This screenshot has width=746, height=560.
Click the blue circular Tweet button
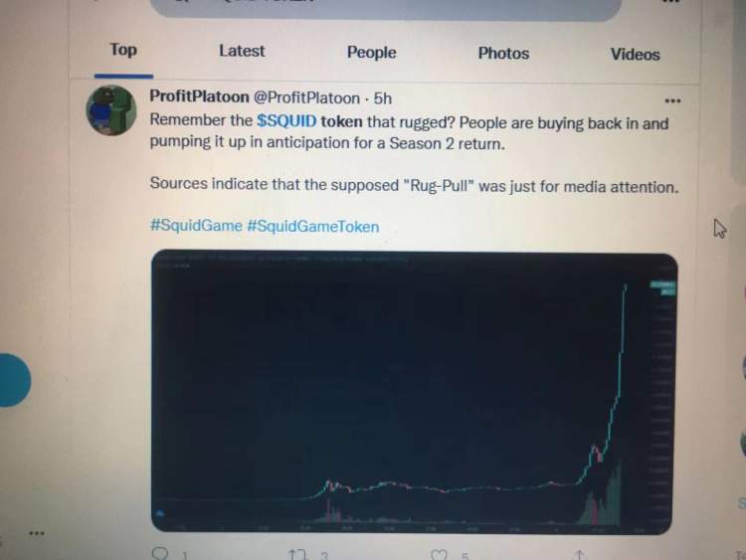click(12, 380)
